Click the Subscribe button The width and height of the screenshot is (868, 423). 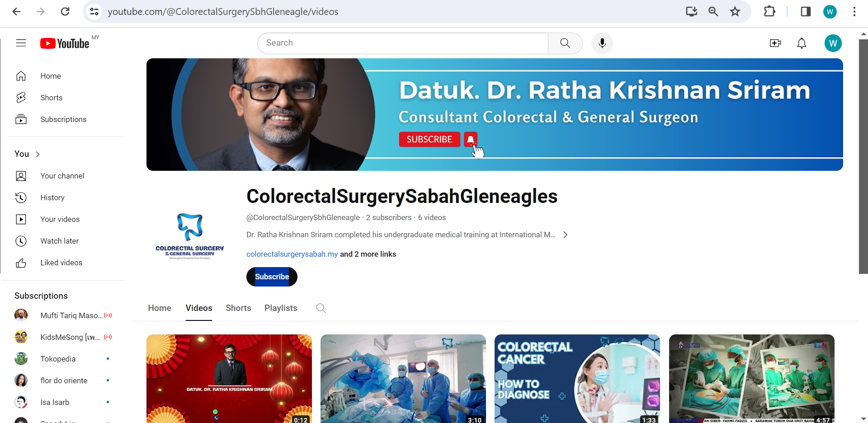(x=272, y=277)
